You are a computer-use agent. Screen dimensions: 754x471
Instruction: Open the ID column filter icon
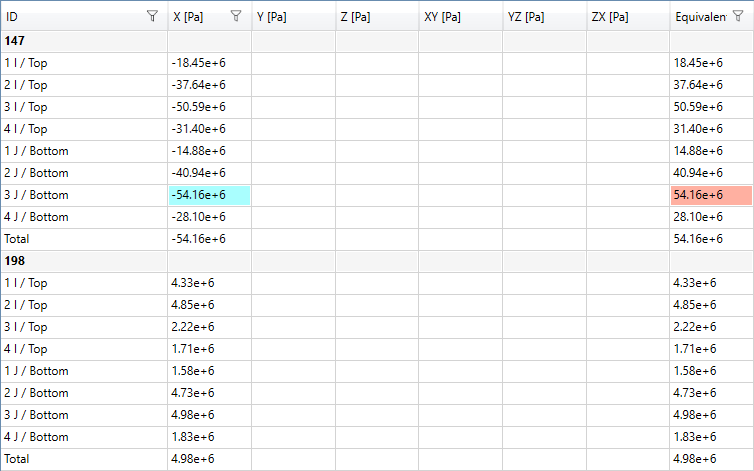pyautogui.click(x=152, y=16)
